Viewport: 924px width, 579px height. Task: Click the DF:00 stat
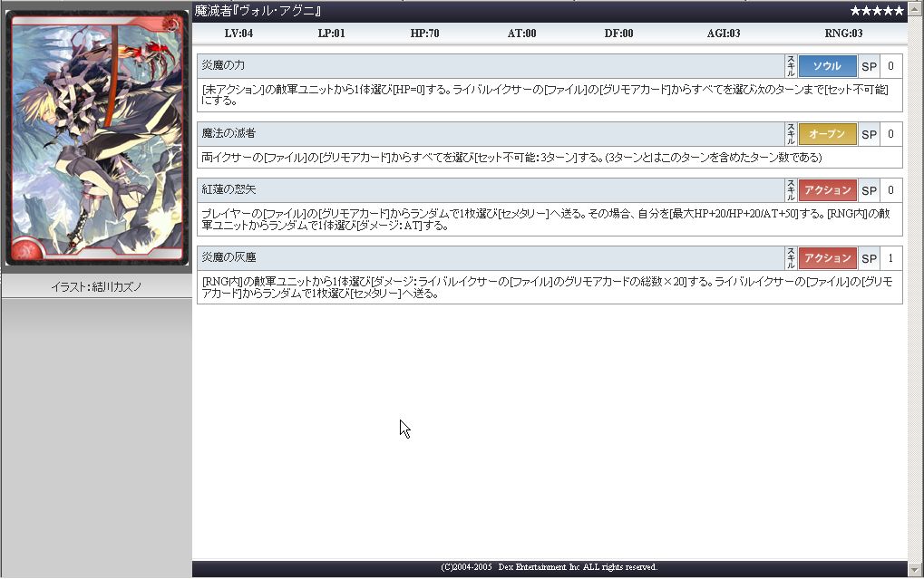coord(618,34)
